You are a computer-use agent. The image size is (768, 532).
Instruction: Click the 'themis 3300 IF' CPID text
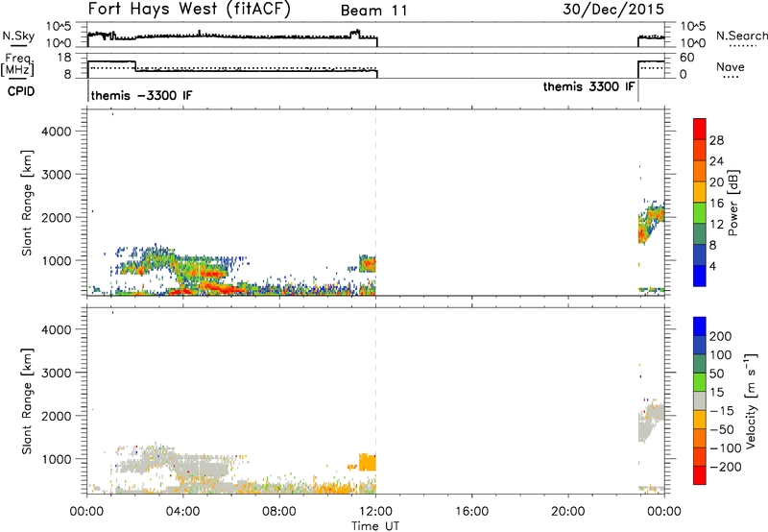(588, 86)
